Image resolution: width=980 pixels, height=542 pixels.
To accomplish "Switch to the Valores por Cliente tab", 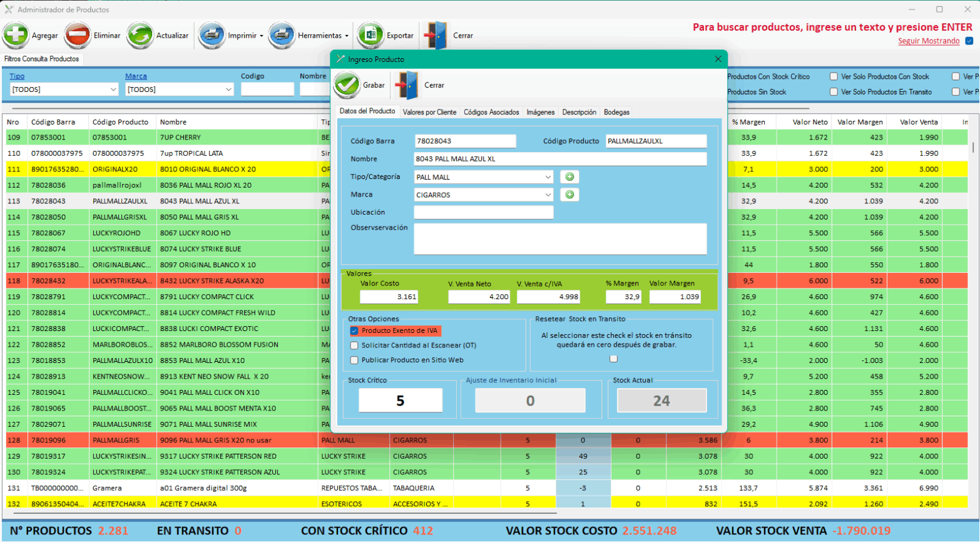I will 429,112.
